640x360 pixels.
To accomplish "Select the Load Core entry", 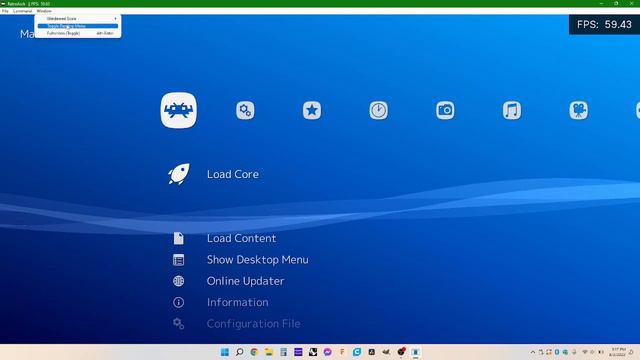I will pyautogui.click(x=233, y=174).
